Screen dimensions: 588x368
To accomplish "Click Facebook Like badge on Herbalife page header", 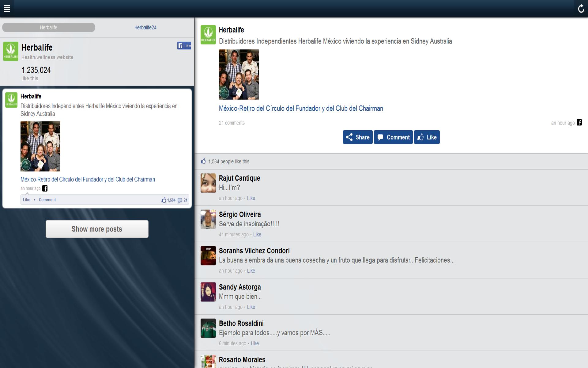I will point(184,46).
